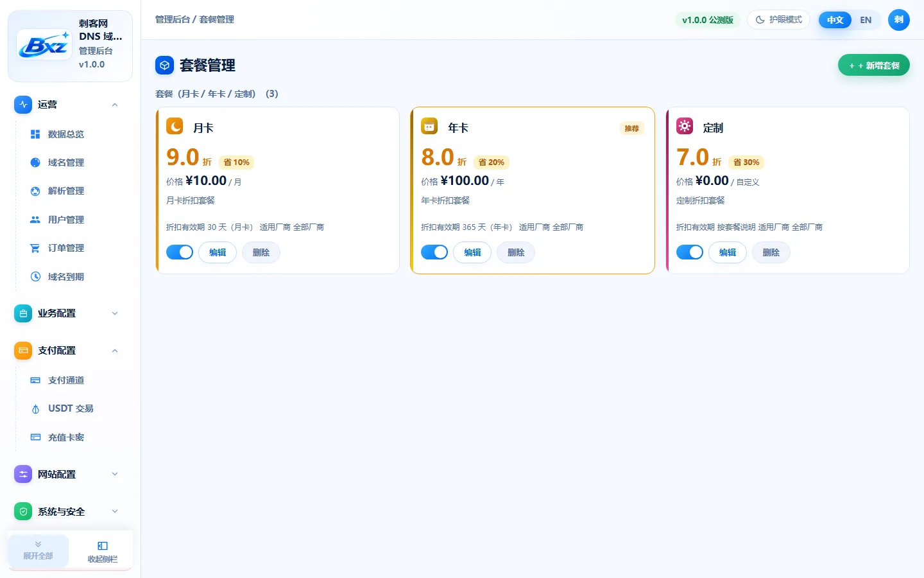Disable the 年卡 plan switch
The height and width of the screenshot is (578, 924).
[x=434, y=252]
